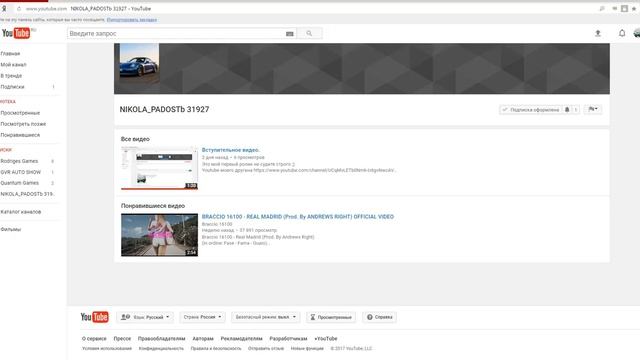The image size is (640, 360).
Task: Open the Язык: Русский language dropdown
Action: coord(145,317)
